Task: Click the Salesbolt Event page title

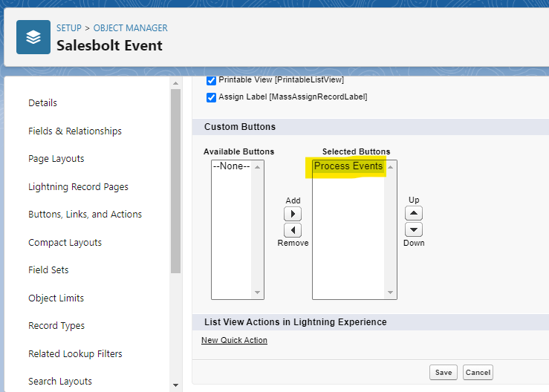Action: (x=110, y=46)
